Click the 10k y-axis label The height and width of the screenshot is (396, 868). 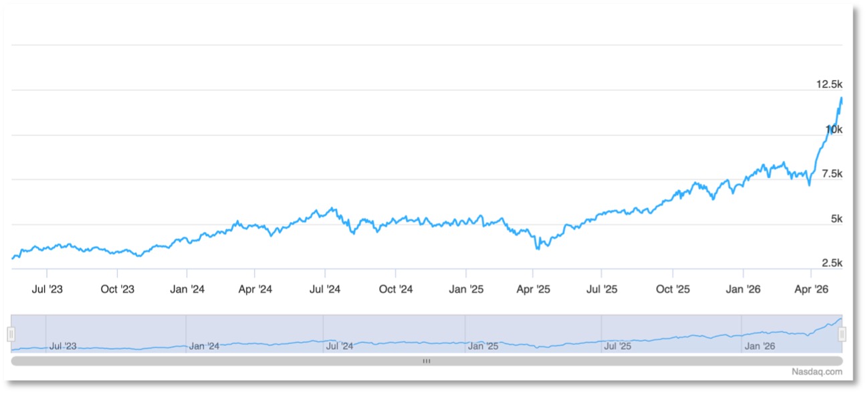[834, 129]
